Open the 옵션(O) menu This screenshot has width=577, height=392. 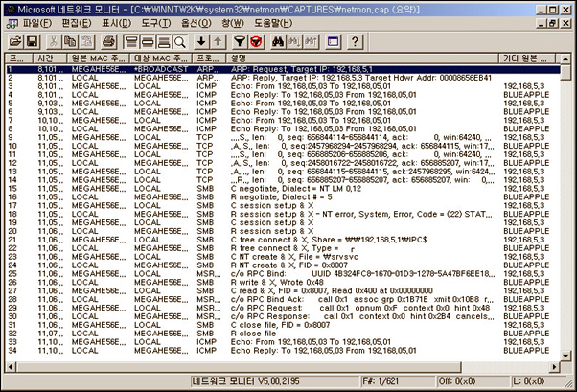coord(196,23)
